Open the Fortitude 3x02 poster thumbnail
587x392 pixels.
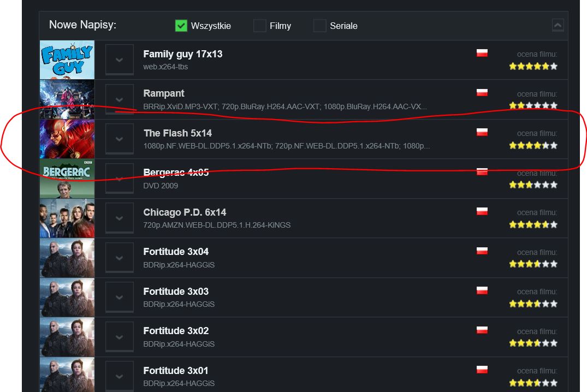tap(67, 337)
